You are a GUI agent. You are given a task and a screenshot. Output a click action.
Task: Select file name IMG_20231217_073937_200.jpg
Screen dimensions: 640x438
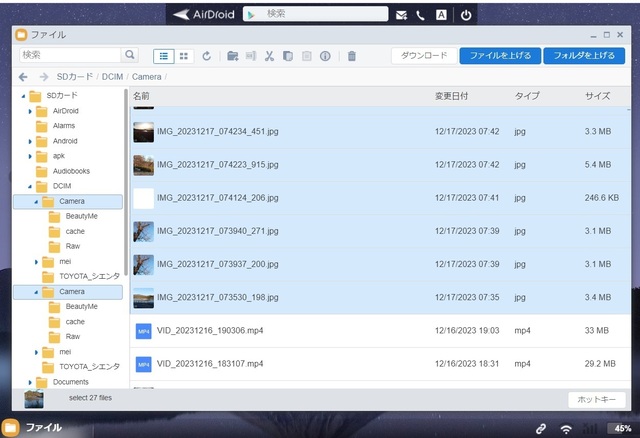click(x=218, y=264)
